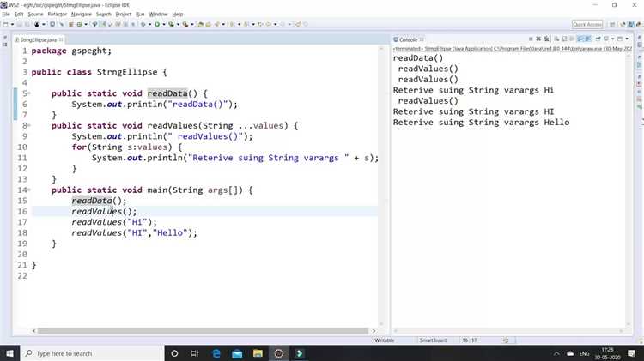Collapse the main method fold marker at line 14
644x361 pixels.
[29, 190]
